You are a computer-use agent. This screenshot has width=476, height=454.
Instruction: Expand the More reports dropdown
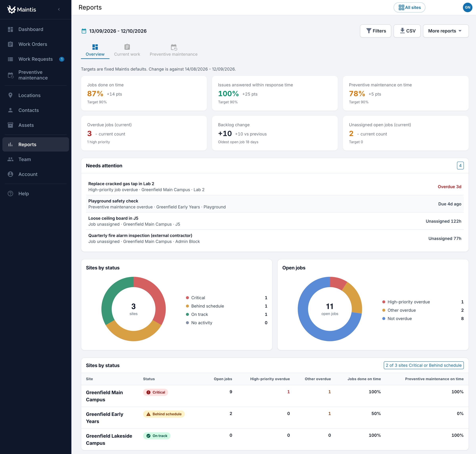[445, 31]
